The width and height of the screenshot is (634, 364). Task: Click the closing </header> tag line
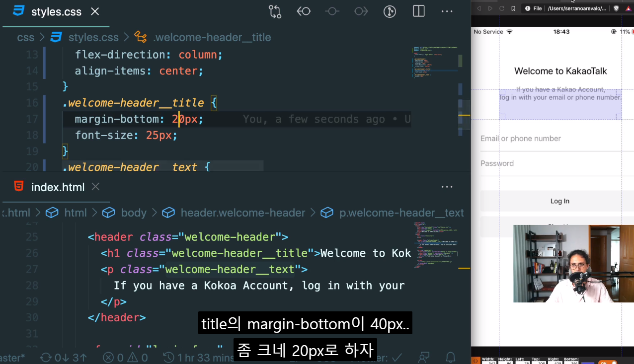(117, 318)
